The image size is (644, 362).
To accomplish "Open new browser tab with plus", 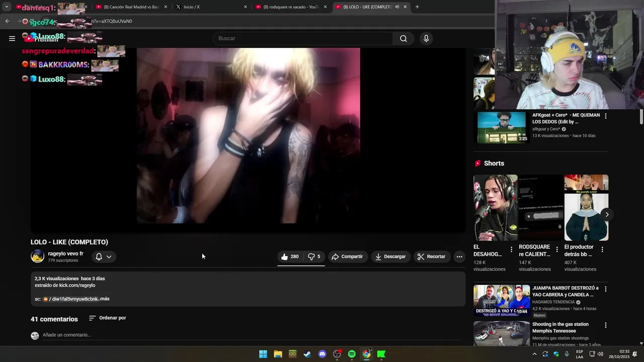I will pos(417,7).
